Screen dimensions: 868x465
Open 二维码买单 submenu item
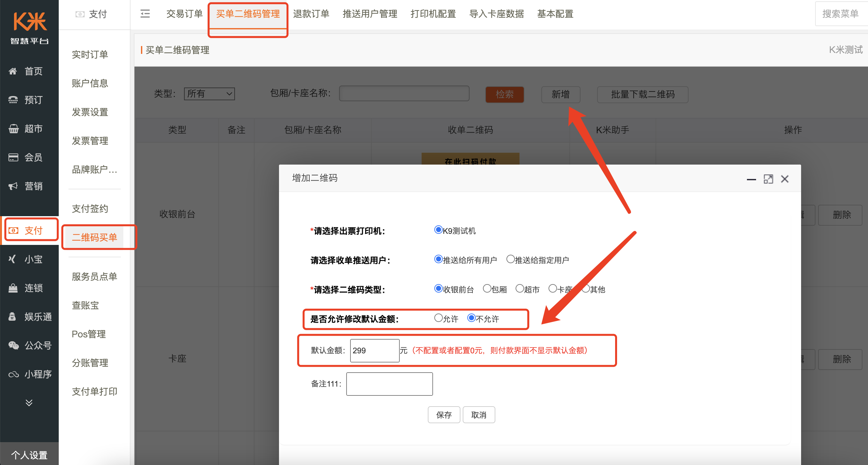pos(94,237)
